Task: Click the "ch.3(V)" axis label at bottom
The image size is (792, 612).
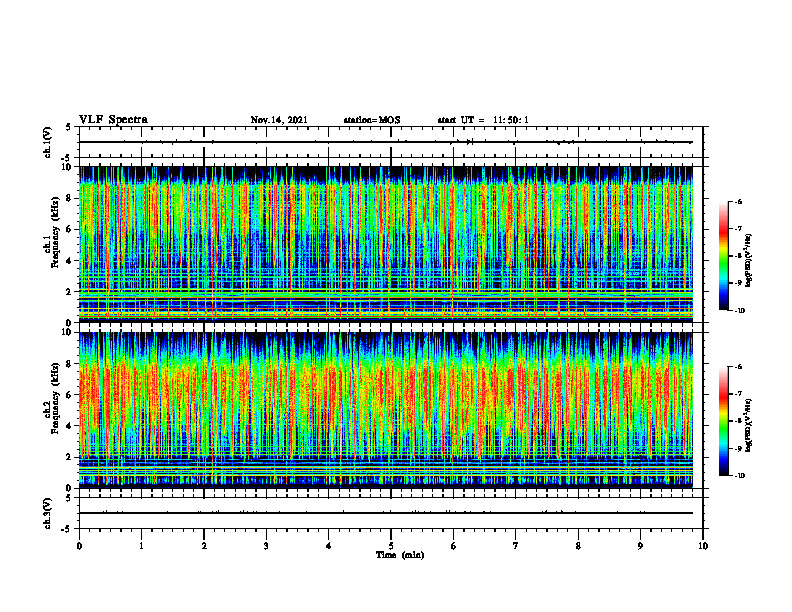Action: pyautogui.click(x=48, y=513)
